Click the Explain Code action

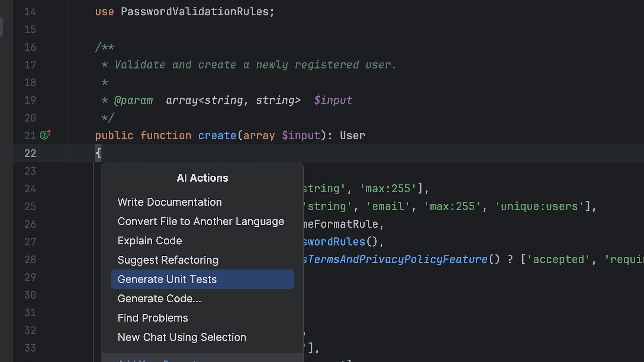coord(150,241)
